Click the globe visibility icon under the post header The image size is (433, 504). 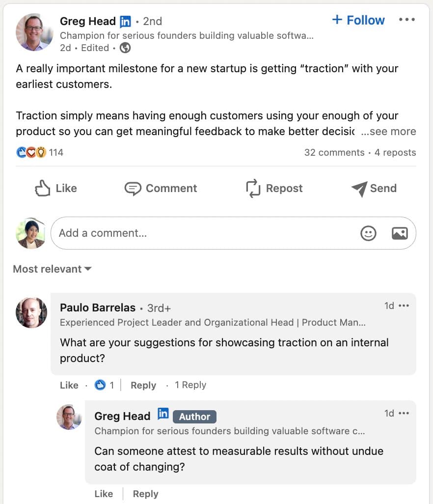coord(125,48)
